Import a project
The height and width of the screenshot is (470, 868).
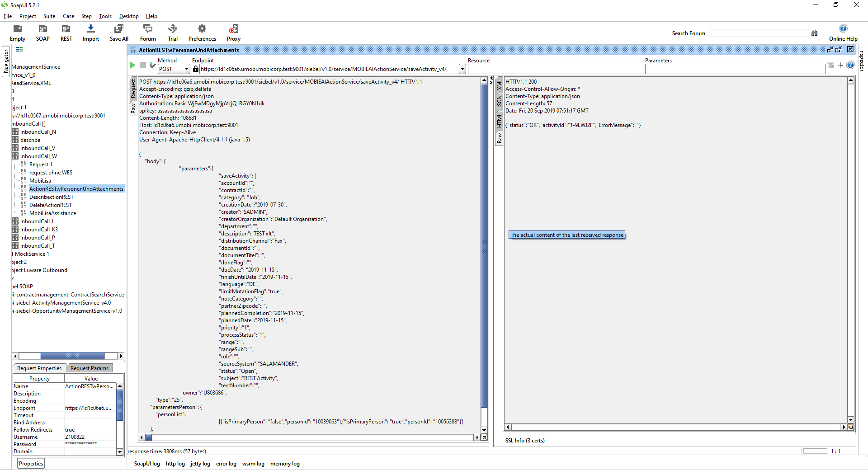pos(90,33)
